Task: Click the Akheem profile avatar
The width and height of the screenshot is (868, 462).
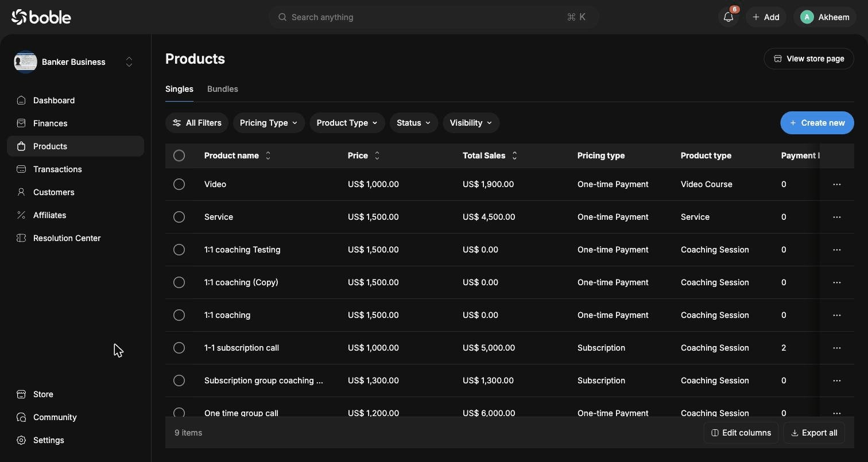Action: pos(807,17)
